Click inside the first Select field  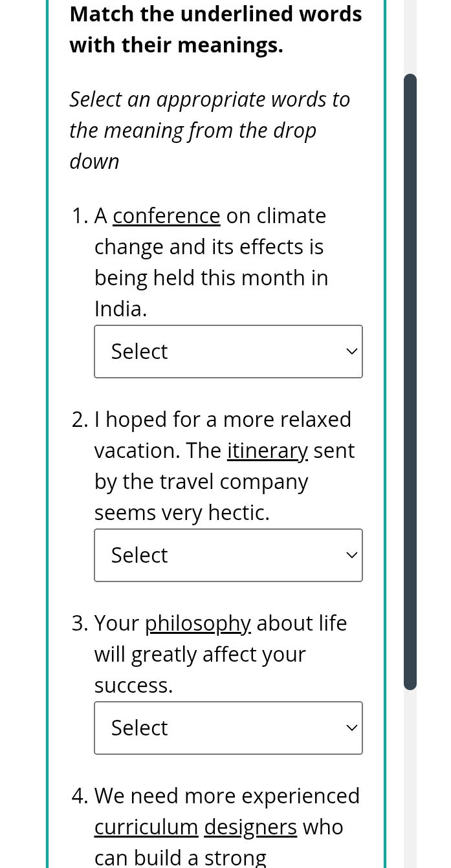[x=194, y=351]
